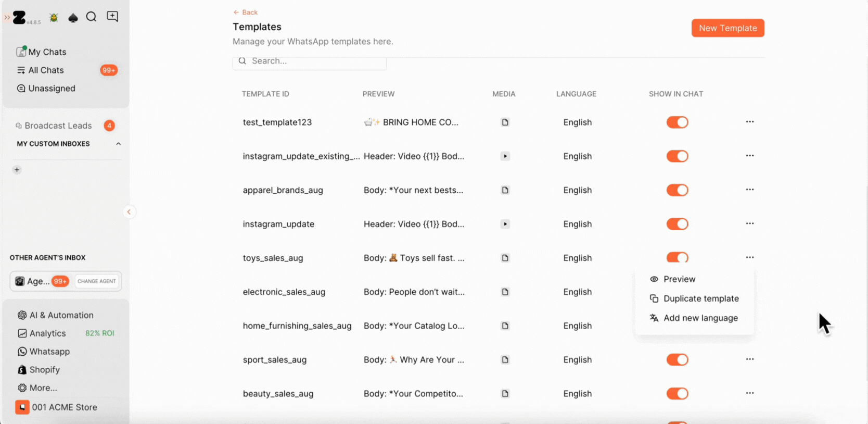The image size is (868, 424).
Task: Go Back from Templates page
Action: [x=245, y=12]
